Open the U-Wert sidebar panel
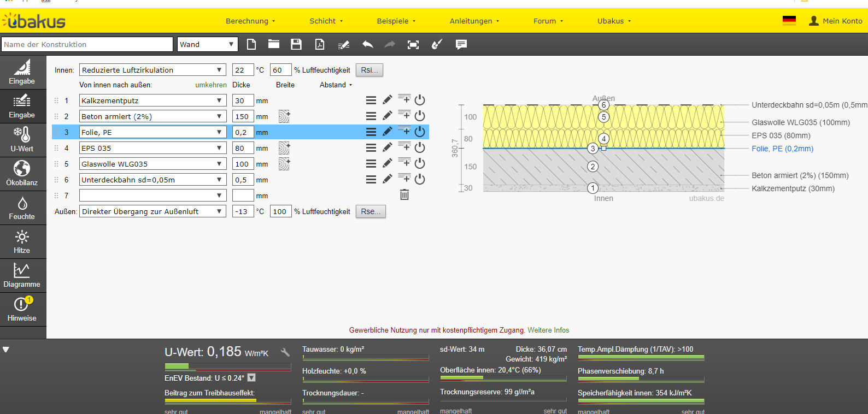 (x=22, y=139)
